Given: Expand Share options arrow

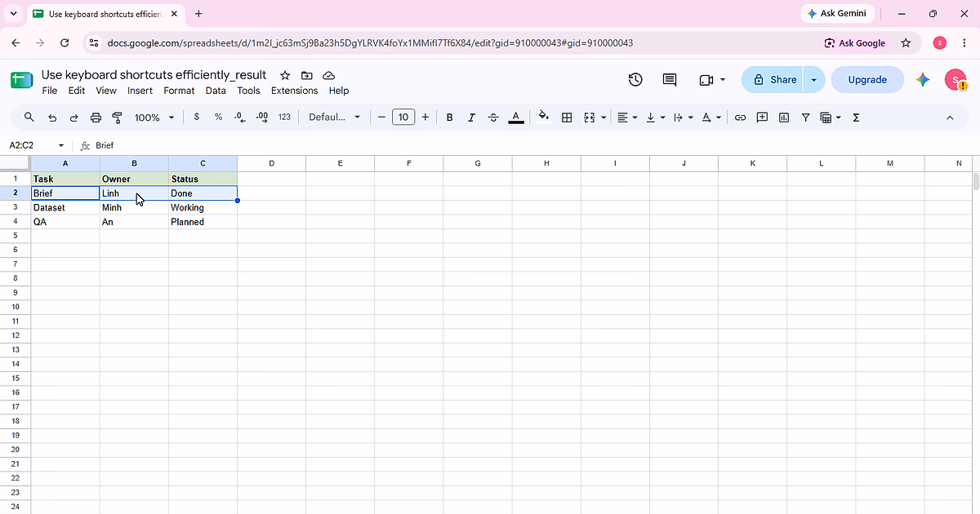Looking at the screenshot, I should pos(813,79).
